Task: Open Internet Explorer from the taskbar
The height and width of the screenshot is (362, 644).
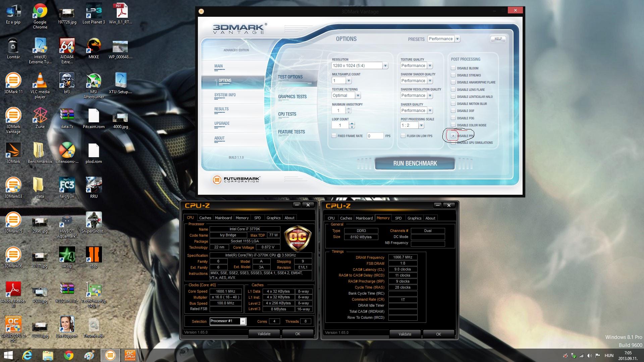Action: tap(27, 355)
